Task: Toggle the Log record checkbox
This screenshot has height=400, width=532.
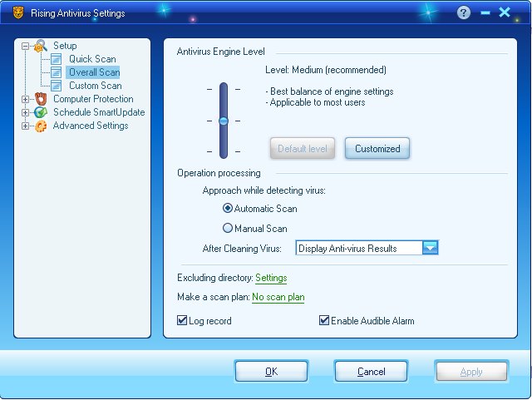Action: click(182, 320)
